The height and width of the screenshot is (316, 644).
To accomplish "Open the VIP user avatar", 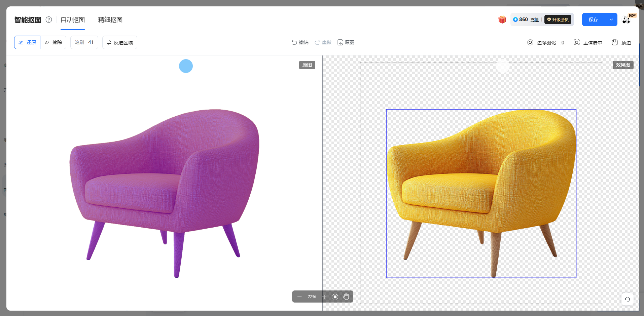I will point(627,19).
